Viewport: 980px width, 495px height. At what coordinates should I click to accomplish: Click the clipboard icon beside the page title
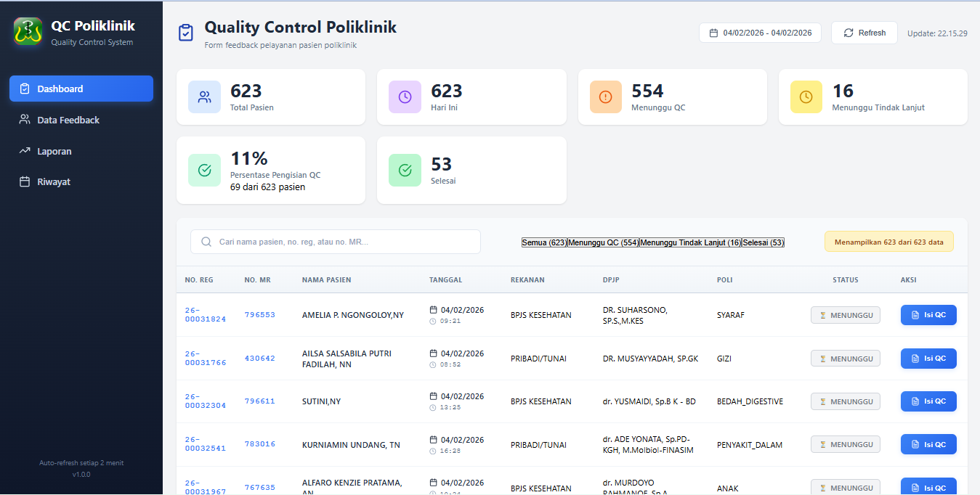pos(186,33)
